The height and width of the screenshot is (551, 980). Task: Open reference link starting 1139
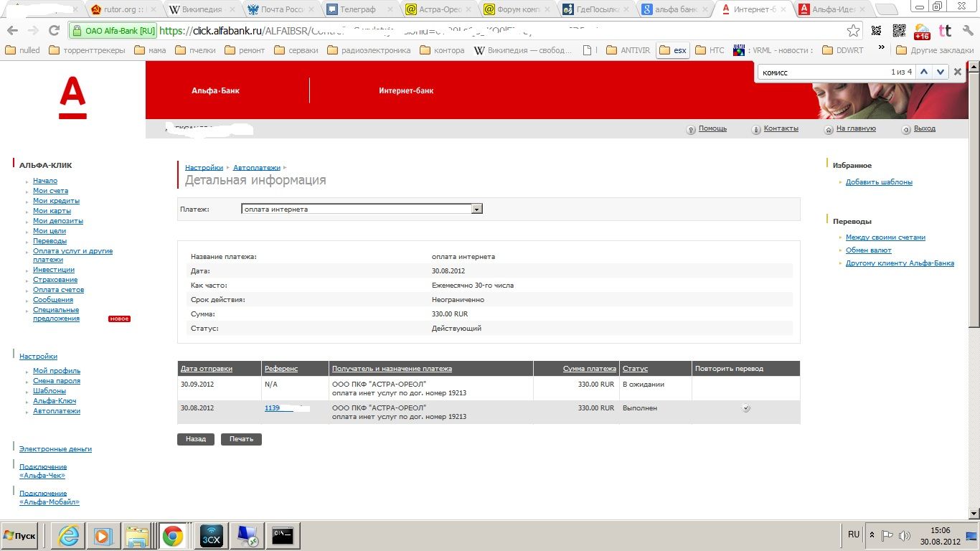[x=272, y=408]
